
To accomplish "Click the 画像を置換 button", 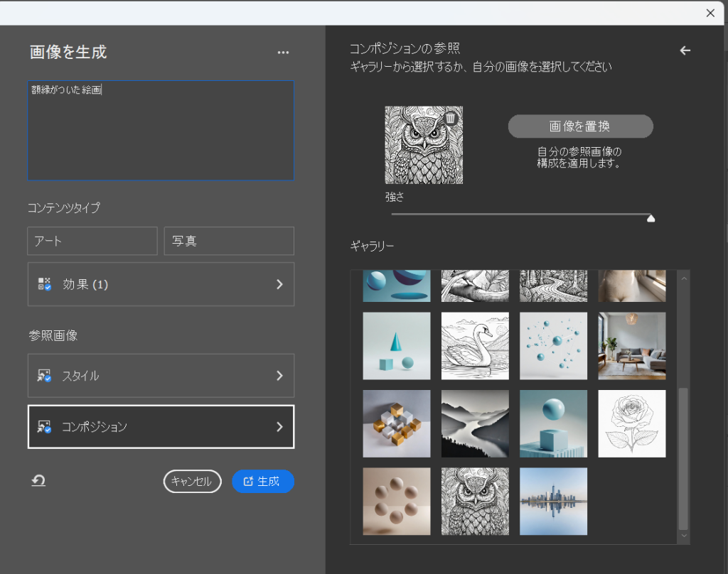I will click(580, 126).
